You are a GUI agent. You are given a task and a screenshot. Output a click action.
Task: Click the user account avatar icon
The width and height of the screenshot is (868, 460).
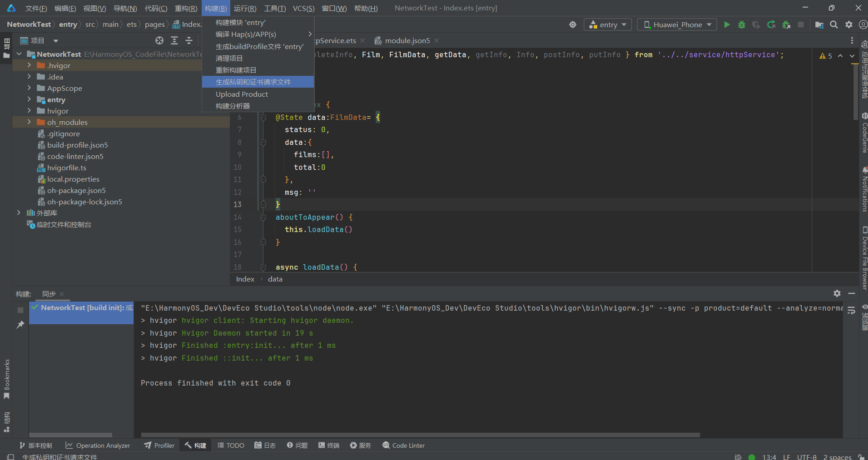click(863, 25)
